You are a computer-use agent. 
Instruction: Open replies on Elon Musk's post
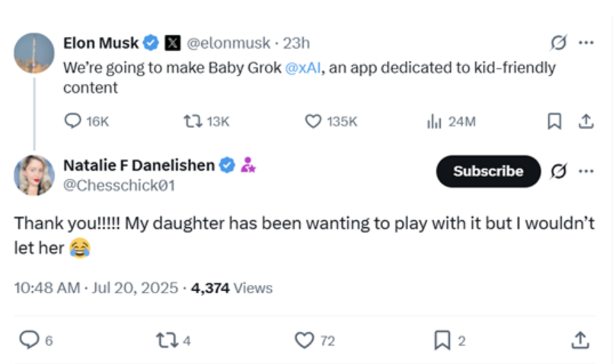[x=72, y=121]
